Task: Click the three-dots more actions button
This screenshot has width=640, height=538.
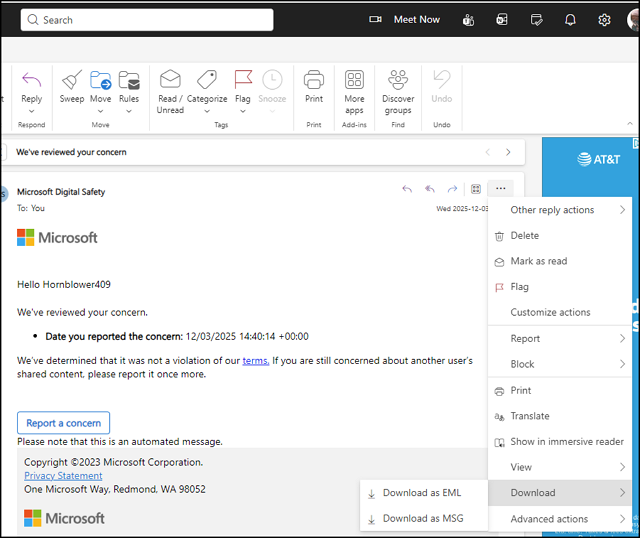Action: click(x=501, y=188)
